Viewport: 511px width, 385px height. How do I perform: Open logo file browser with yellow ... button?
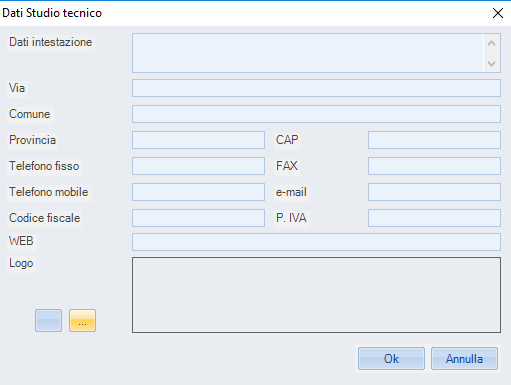(82, 320)
